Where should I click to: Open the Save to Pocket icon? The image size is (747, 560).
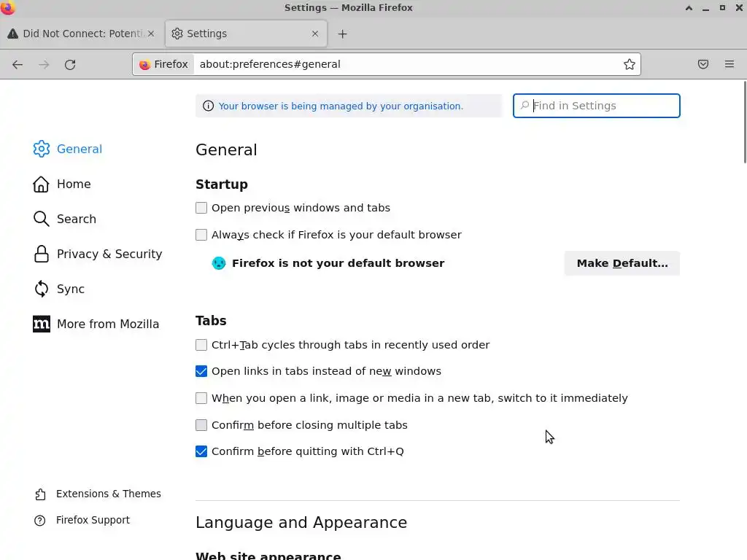[x=703, y=64]
